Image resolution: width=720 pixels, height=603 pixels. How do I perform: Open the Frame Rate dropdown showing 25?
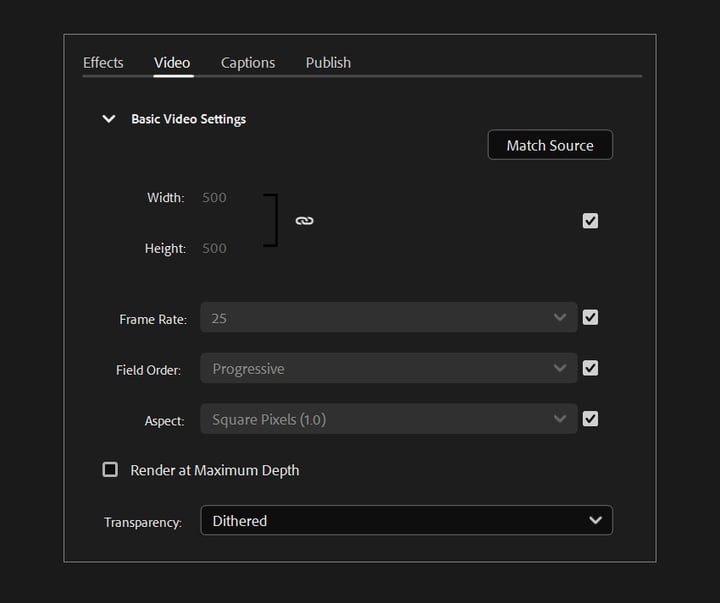click(388, 317)
